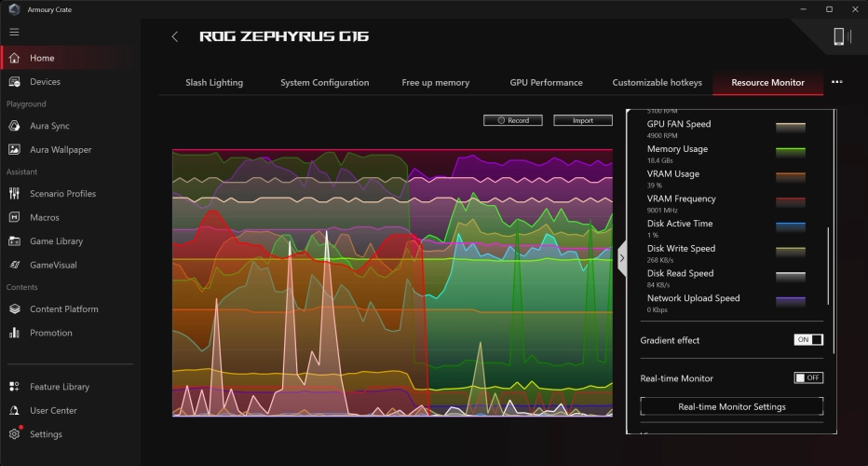Open Scenario Profiles in the sidebar
This screenshot has height=466, width=868.
(x=62, y=193)
